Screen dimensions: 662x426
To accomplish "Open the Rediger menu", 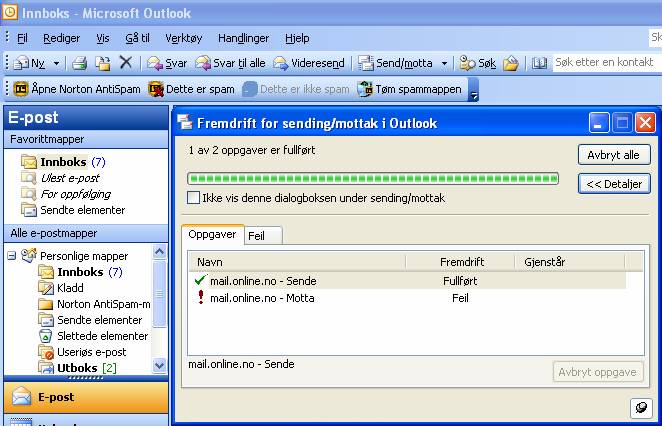I will click(61, 38).
